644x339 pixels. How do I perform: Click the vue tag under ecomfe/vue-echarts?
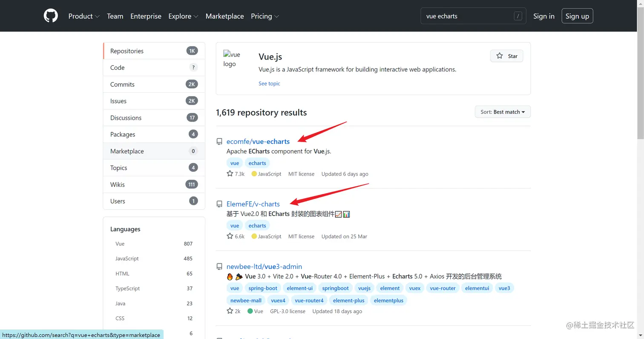point(235,163)
